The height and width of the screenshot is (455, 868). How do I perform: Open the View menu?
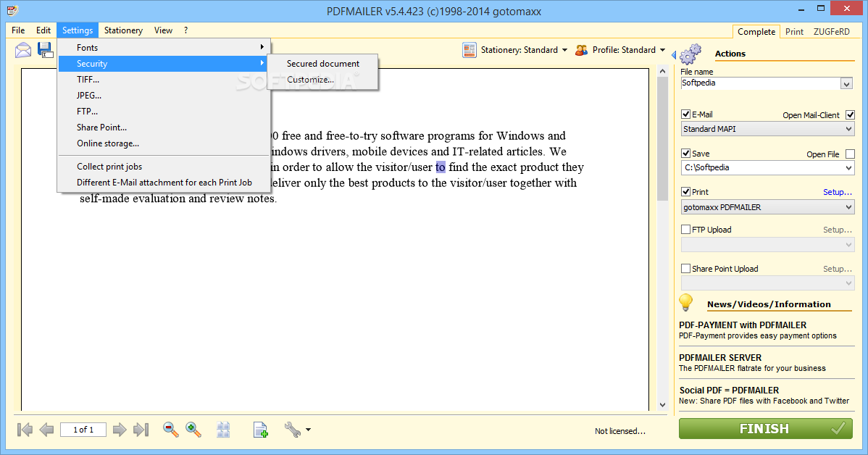(x=163, y=30)
